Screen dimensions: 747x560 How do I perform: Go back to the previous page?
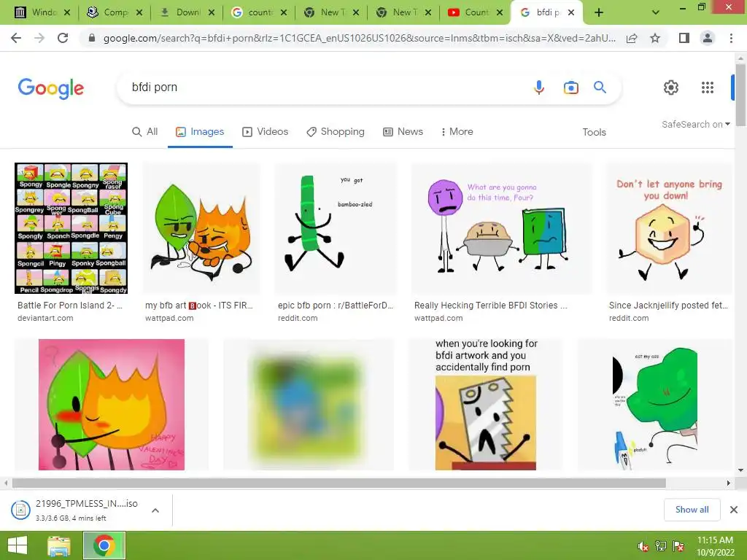pyautogui.click(x=16, y=38)
